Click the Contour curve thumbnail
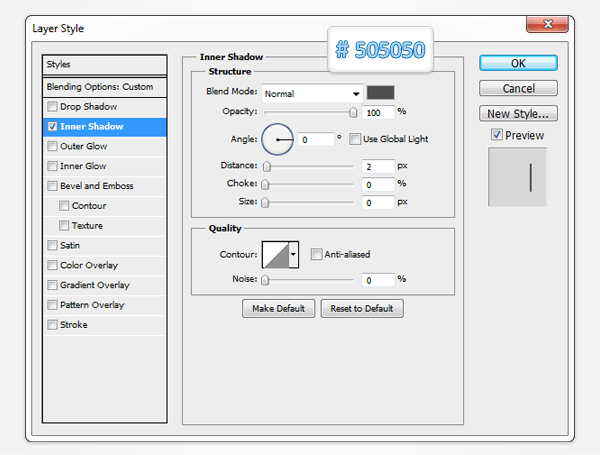Screen dimensions: 600x455 tap(275, 255)
